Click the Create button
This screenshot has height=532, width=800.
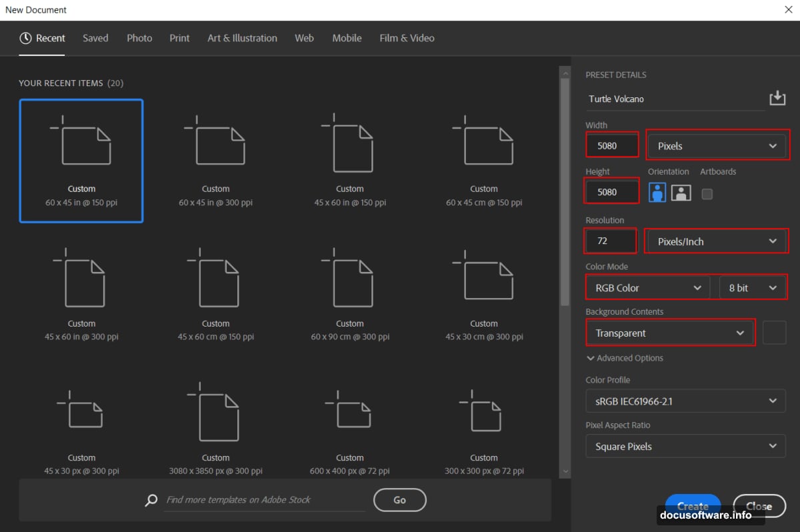point(693,505)
